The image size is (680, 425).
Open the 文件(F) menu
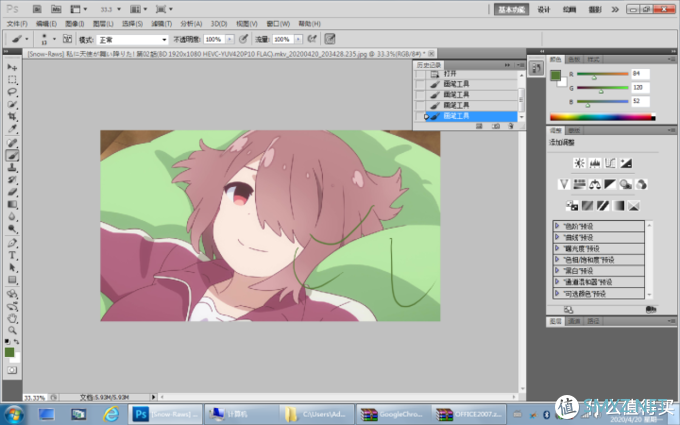pos(17,23)
